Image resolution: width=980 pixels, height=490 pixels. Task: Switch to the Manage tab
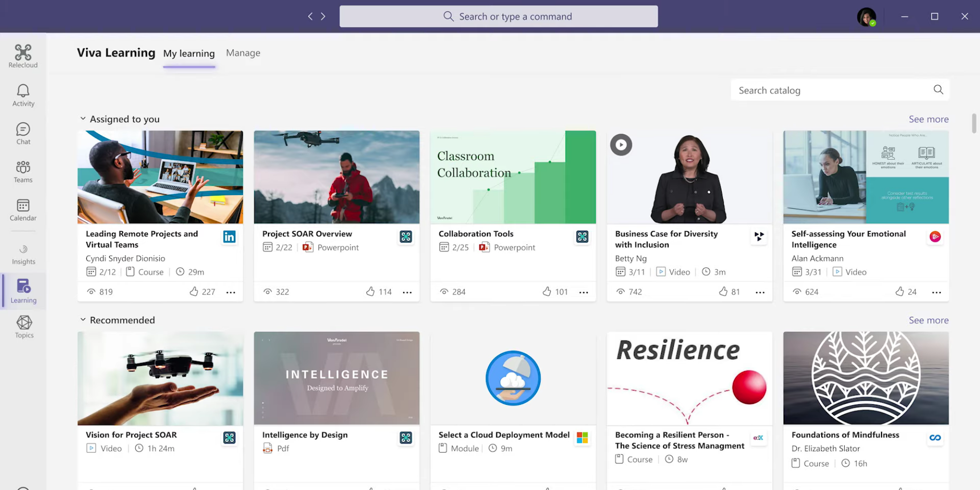coord(243,53)
